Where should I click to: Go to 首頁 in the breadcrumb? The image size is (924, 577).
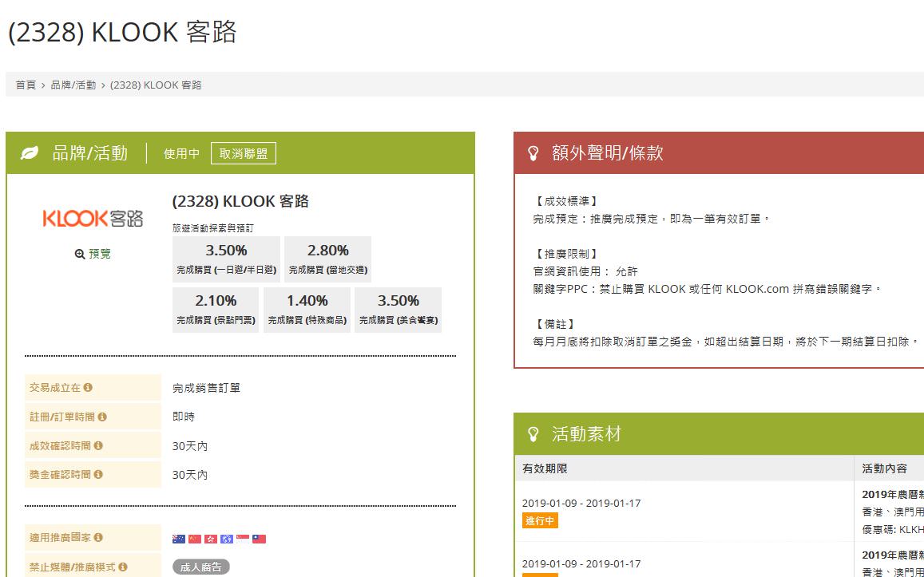pos(26,85)
